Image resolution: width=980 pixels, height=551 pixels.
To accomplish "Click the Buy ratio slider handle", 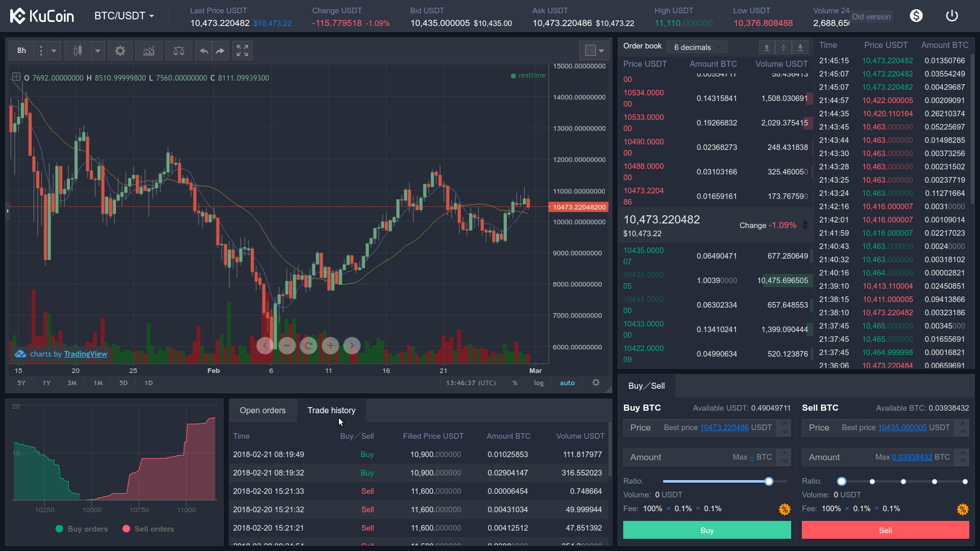I will coord(769,481).
